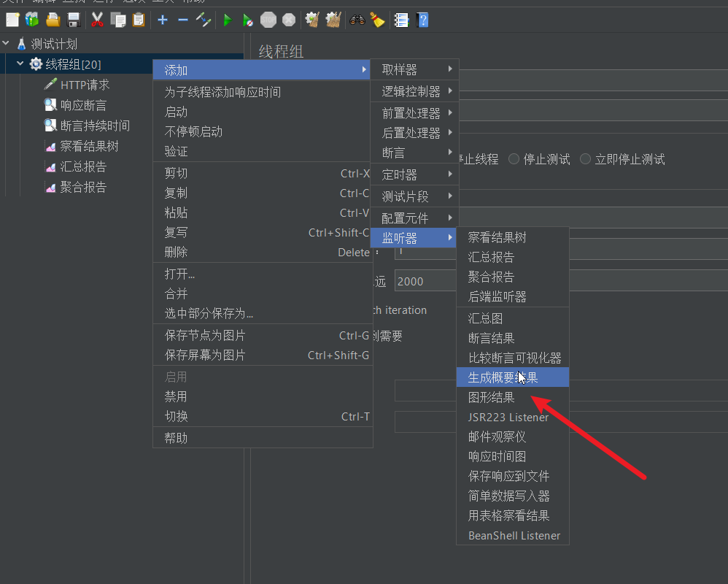Click the 线程组 gear icon in tree

(x=36, y=64)
